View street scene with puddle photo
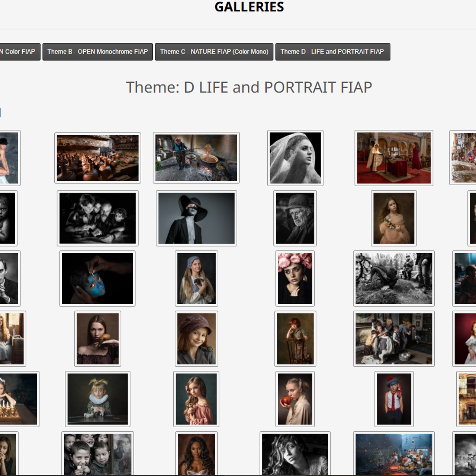The height and width of the screenshot is (476, 476). [463, 158]
